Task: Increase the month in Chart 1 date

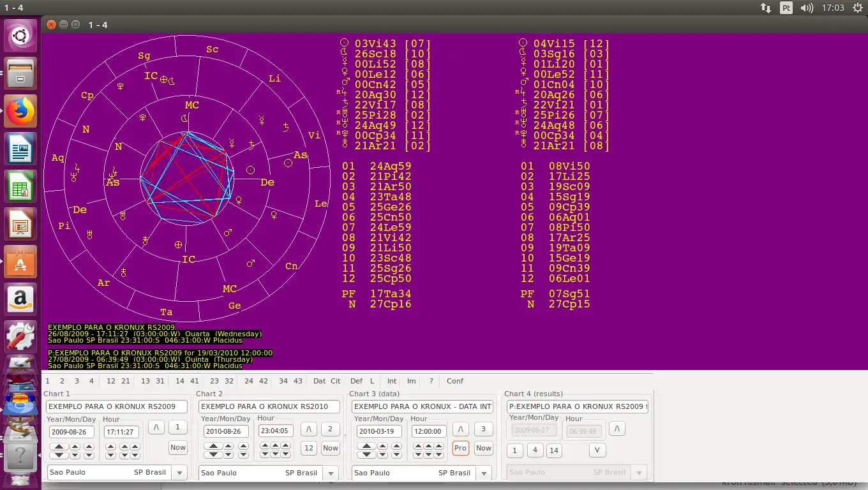Action: 75,448
